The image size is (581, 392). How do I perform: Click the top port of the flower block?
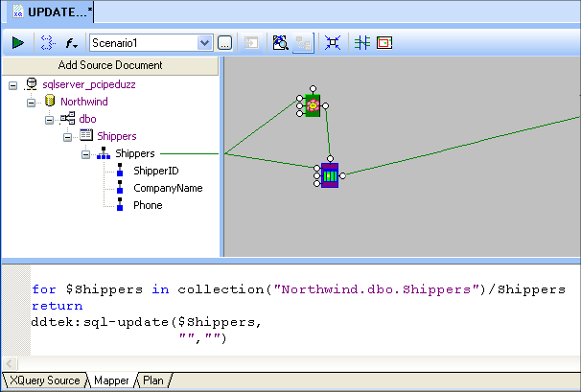pos(314,89)
